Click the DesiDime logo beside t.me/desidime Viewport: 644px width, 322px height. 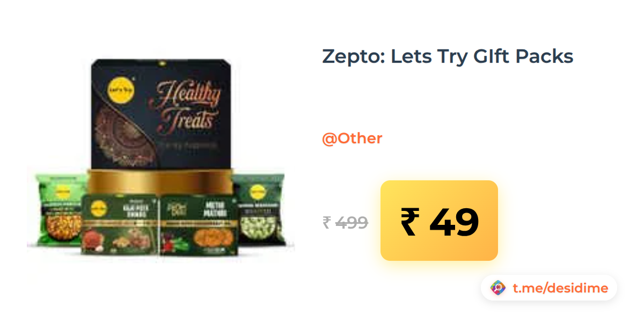(x=498, y=288)
